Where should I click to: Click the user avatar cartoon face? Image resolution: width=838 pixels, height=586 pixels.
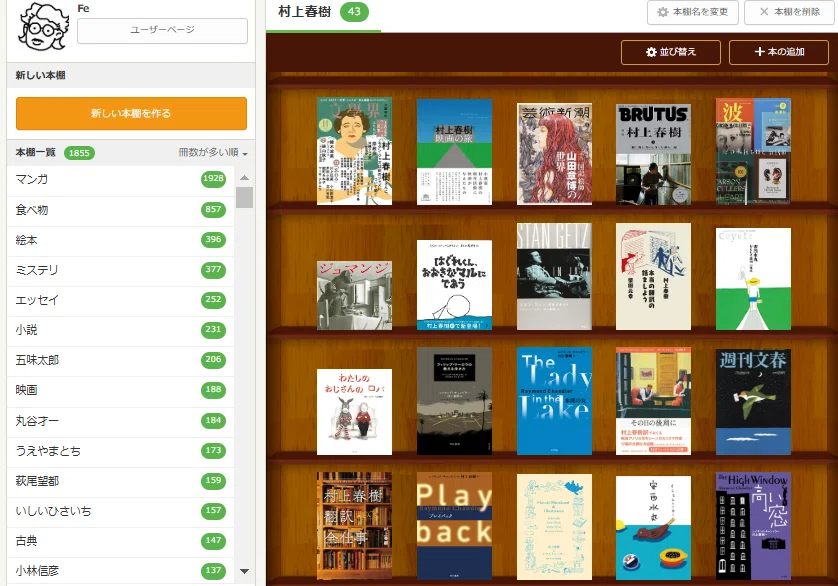click(x=43, y=27)
